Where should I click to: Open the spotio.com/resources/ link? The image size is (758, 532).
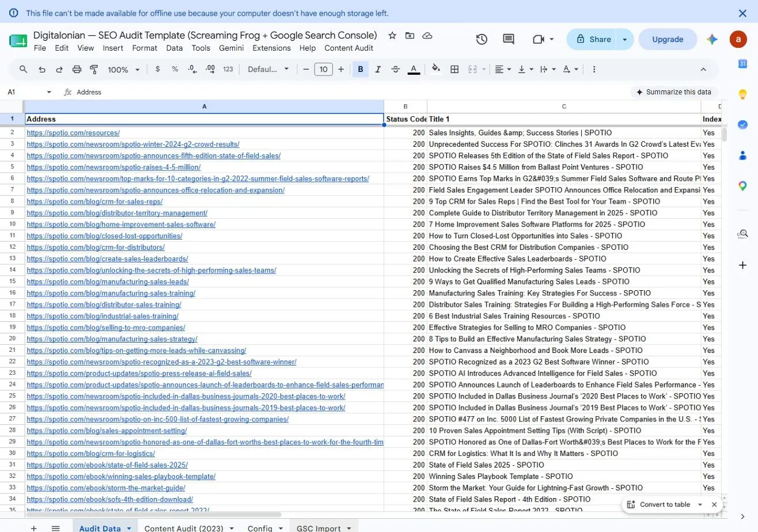pyautogui.click(x=73, y=132)
